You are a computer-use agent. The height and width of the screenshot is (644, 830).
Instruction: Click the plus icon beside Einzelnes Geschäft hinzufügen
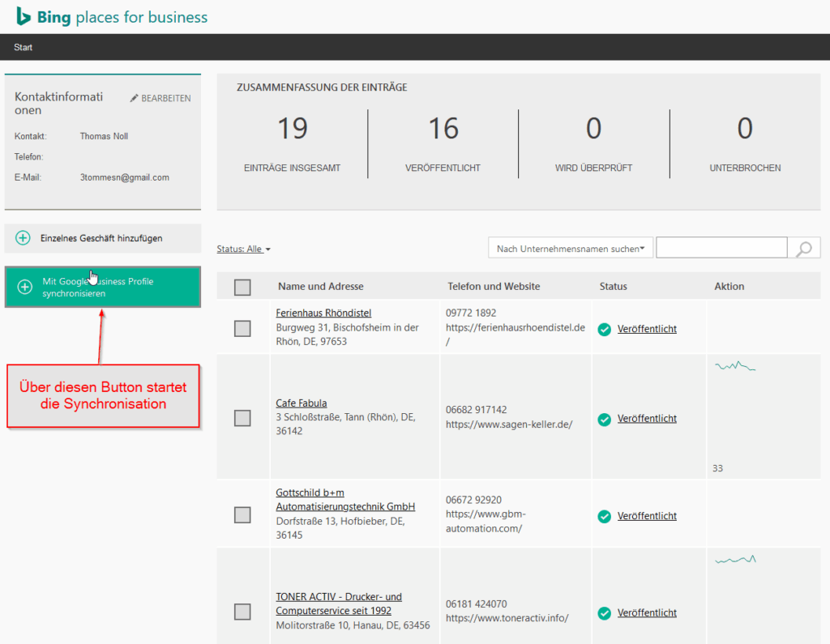[24, 239]
